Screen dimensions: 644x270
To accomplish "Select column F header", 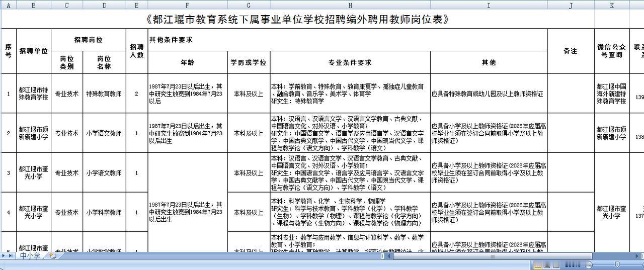I will pos(187,5).
